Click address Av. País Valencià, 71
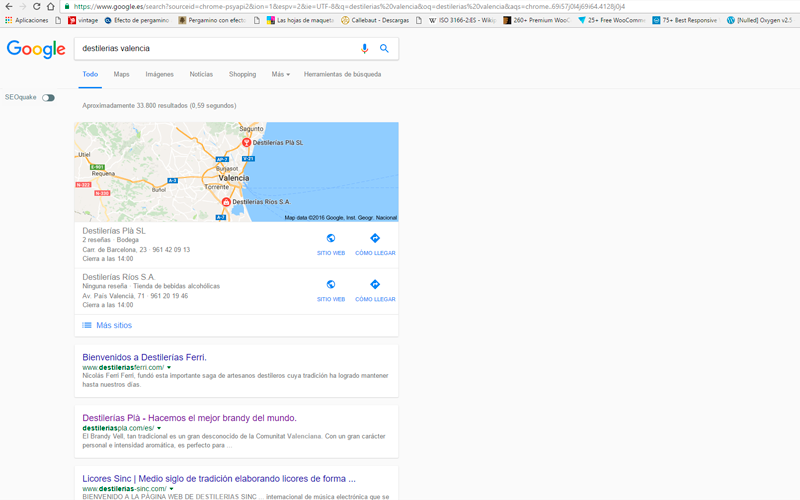The image size is (800, 500). coord(113,296)
